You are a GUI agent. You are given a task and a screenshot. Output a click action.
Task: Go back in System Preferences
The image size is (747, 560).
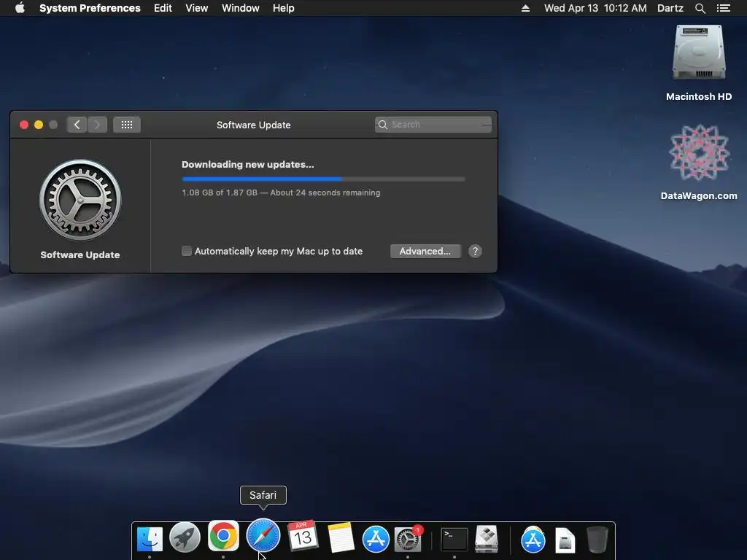pyautogui.click(x=77, y=125)
